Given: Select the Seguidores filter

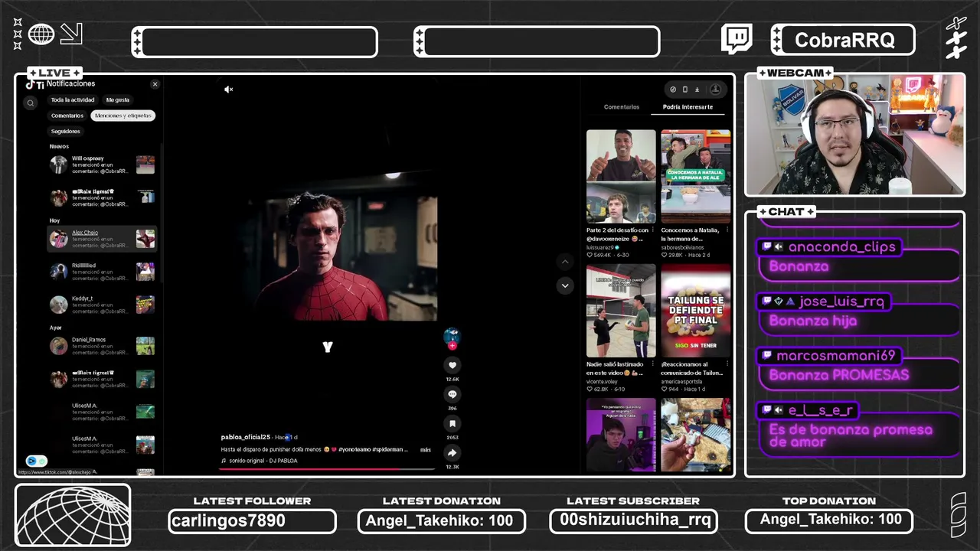Looking at the screenshot, I should click(x=66, y=132).
